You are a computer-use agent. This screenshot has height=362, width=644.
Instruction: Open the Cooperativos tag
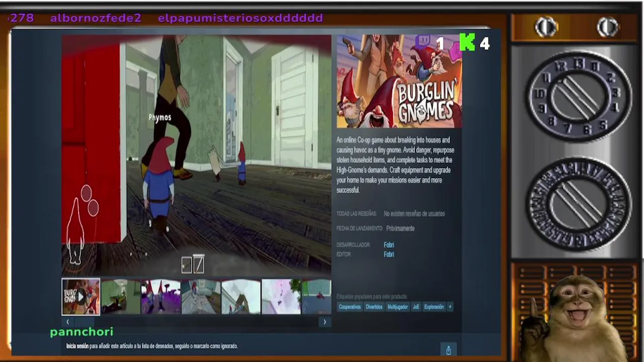tap(350, 307)
